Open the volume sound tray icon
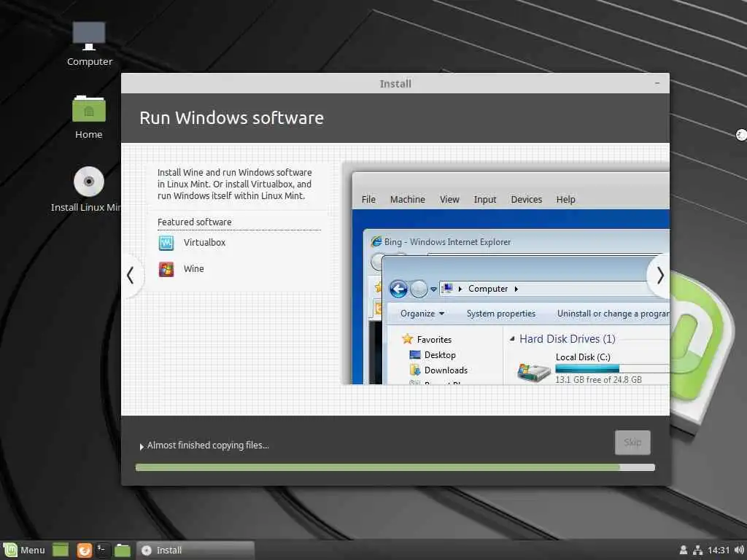747x560 pixels. click(739, 550)
